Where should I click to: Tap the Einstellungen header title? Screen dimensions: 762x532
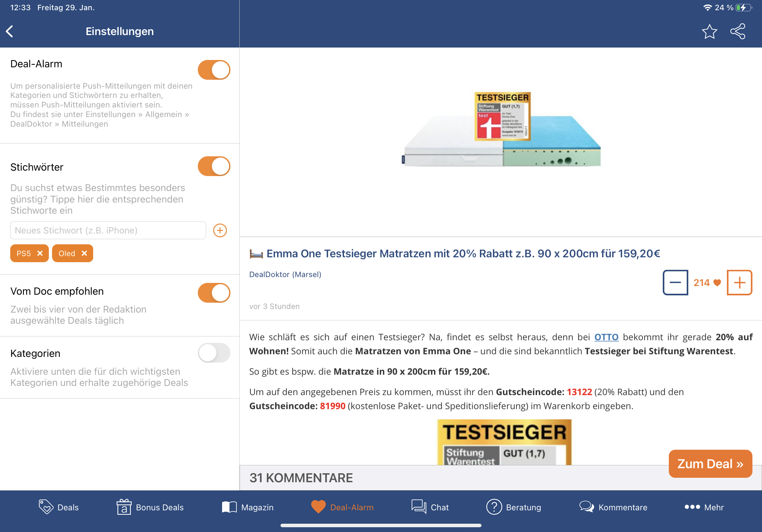pyautogui.click(x=119, y=32)
